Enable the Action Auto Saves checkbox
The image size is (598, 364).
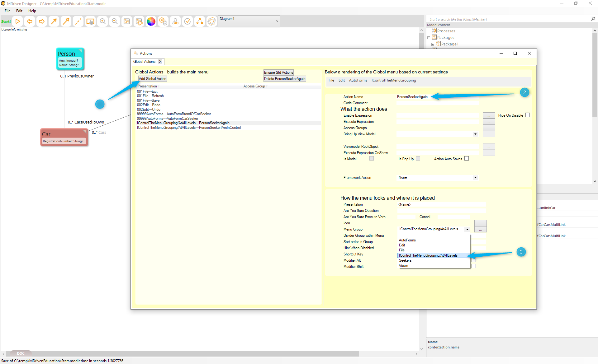click(467, 159)
